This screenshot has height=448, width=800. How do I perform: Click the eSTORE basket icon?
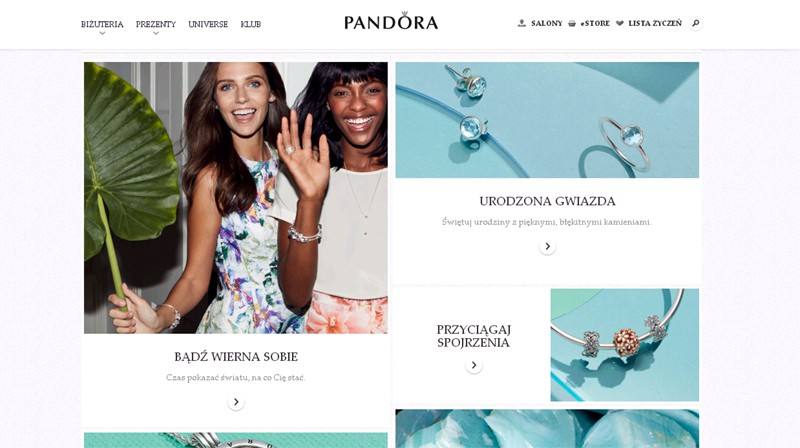coord(572,23)
